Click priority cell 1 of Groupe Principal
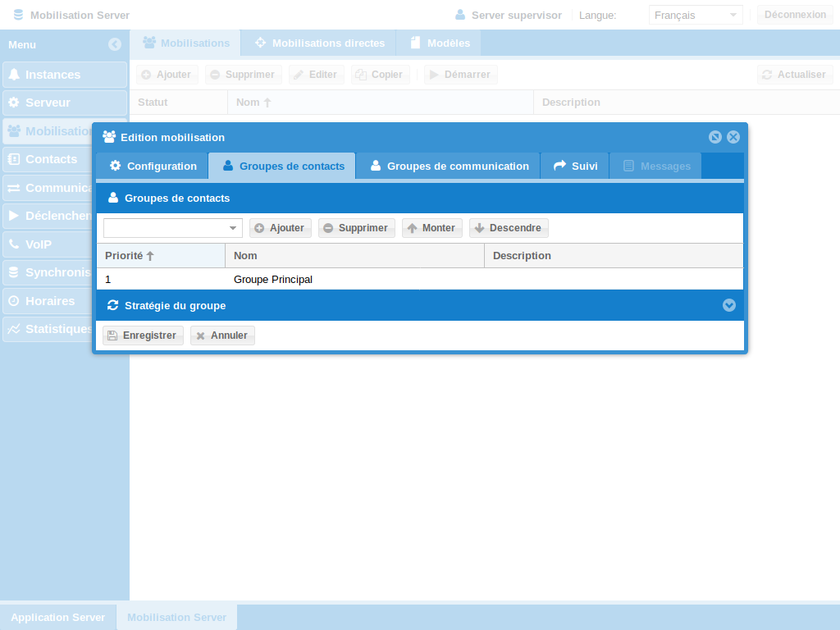This screenshot has width=840, height=630. (161, 279)
